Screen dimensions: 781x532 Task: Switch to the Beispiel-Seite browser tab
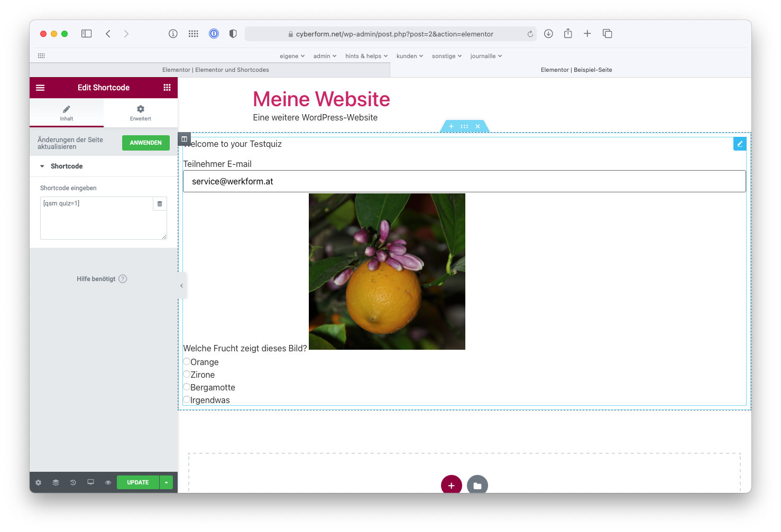coord(571,70)
